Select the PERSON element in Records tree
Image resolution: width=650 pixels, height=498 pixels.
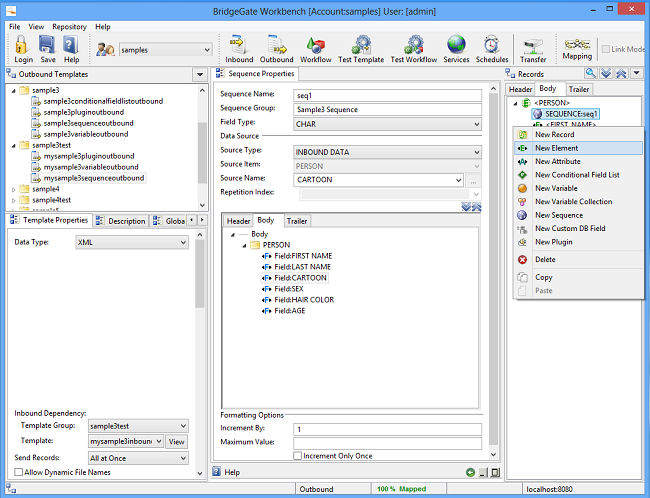pos(551,102)
